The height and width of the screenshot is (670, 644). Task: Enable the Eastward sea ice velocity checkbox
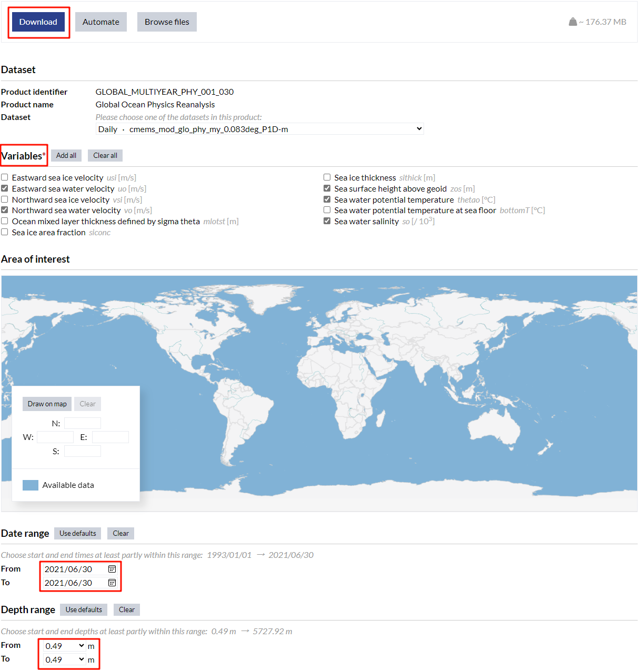[x=5, y=177]
